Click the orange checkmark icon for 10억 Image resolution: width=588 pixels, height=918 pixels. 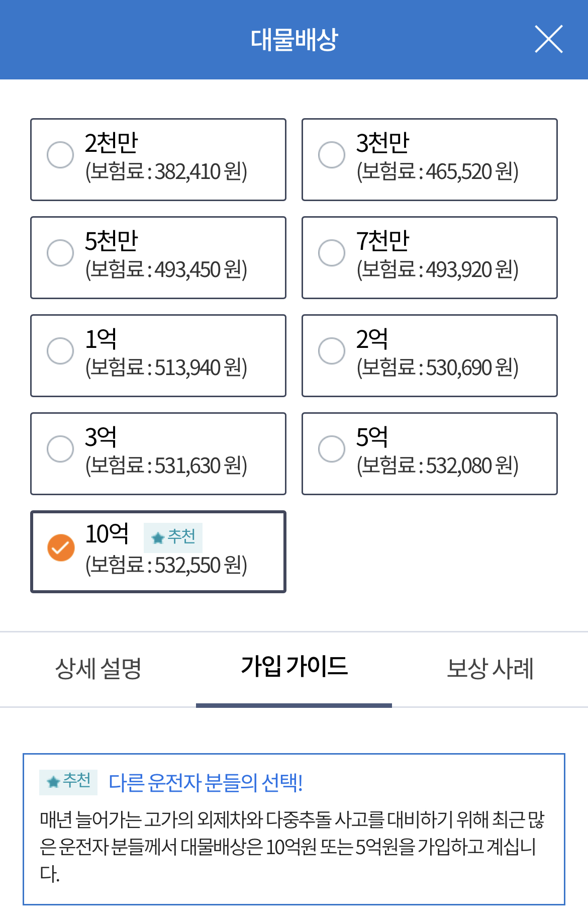pyautogui.click(x=61, y=547)
